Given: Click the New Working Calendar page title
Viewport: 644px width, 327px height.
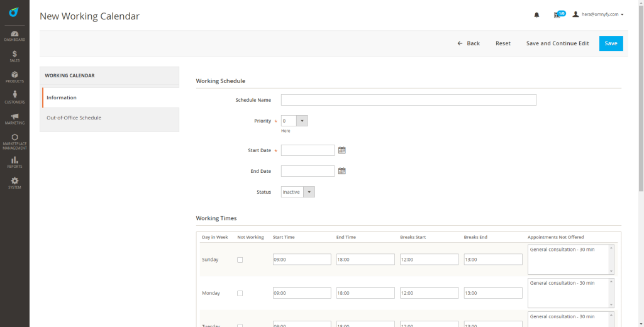Looking at the screenshot, I should tap(89, 16).
